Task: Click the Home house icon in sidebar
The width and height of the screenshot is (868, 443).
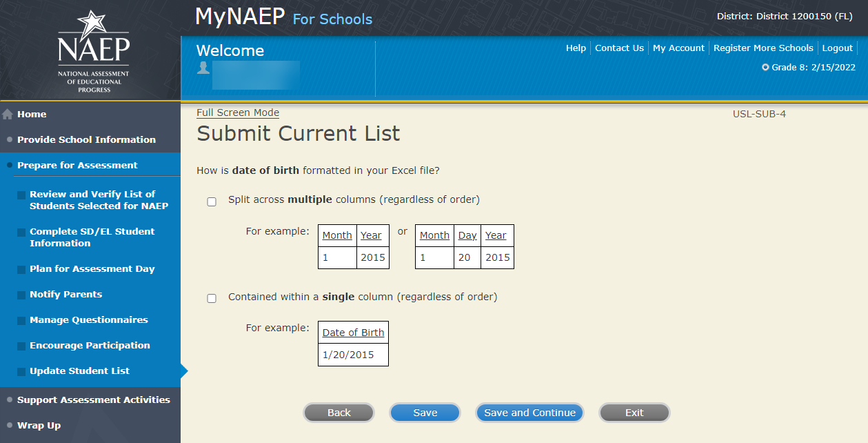Action: click(x=8, y=115)
